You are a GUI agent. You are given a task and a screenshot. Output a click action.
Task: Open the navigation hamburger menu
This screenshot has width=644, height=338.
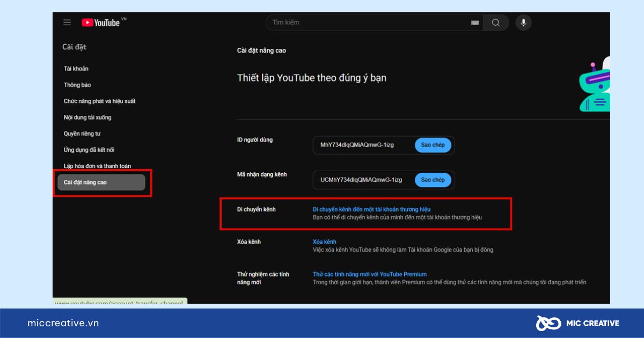click(x=67, y=22)
